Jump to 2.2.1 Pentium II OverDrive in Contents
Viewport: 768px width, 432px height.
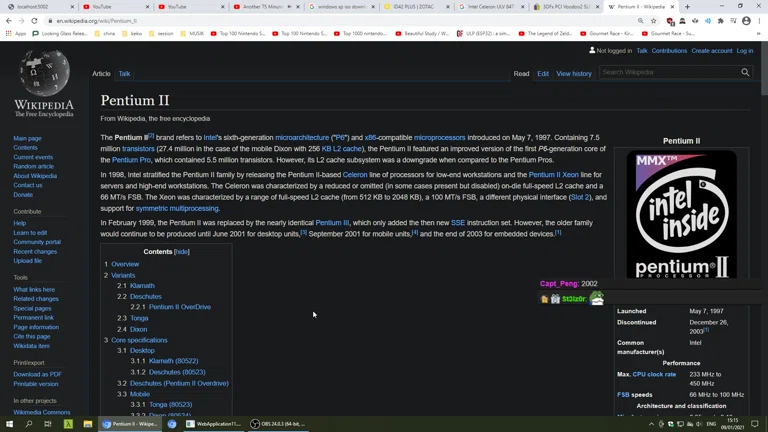(x=180, y=307)
